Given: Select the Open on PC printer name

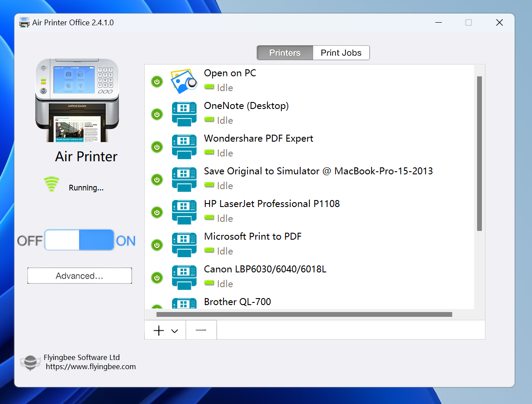Looking at the screenshot, I should coord(230,73).
